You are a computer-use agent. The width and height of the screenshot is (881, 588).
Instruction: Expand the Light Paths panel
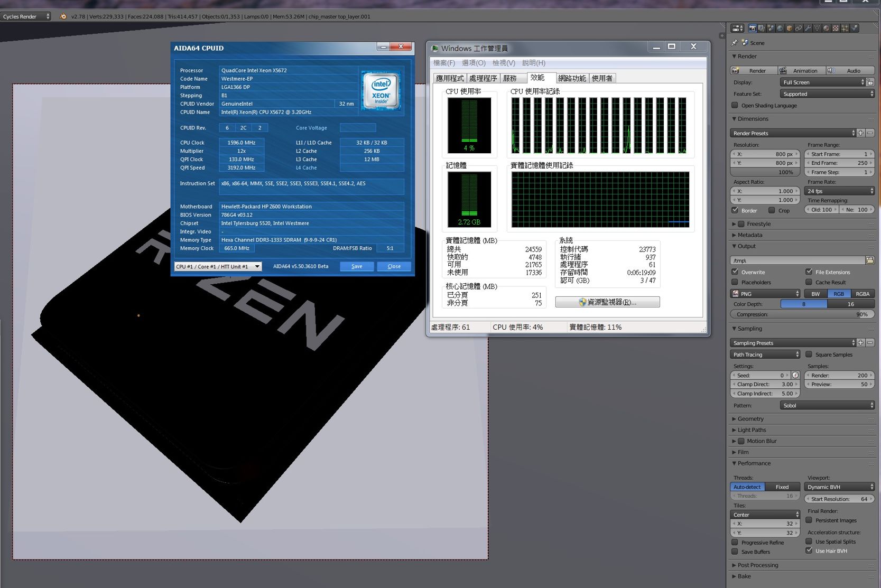pyautogui.click(x=752, y=430)
